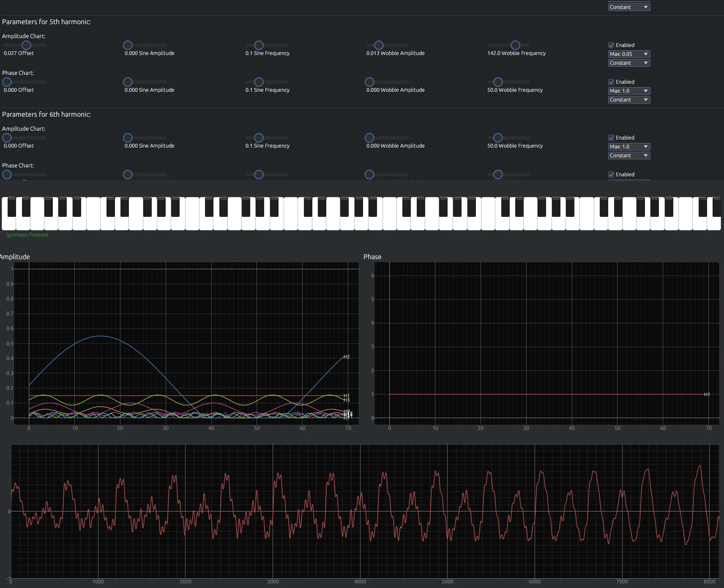The image size is (724, 588).
Task: Play the leftmost white piano key
Action: pyautogui.click(x=8, y=224)
